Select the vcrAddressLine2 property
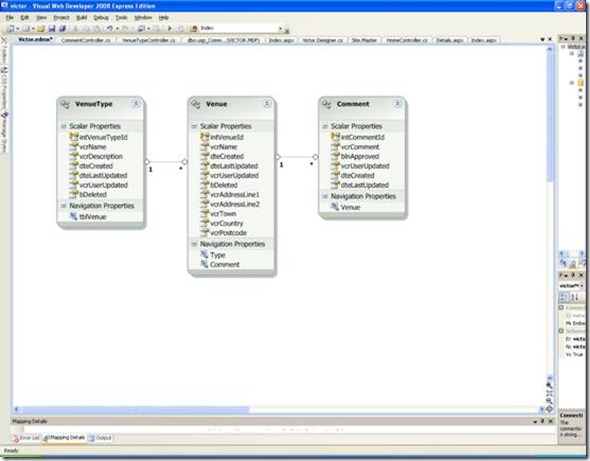Screen dimensions: 590x461 (230, 204)
